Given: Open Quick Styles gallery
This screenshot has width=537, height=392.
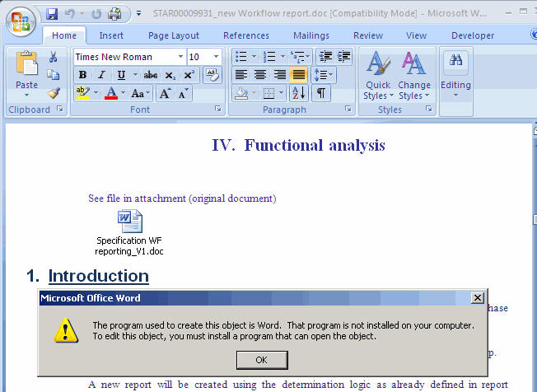Looking at the screenshot, I should coord(378,75).
